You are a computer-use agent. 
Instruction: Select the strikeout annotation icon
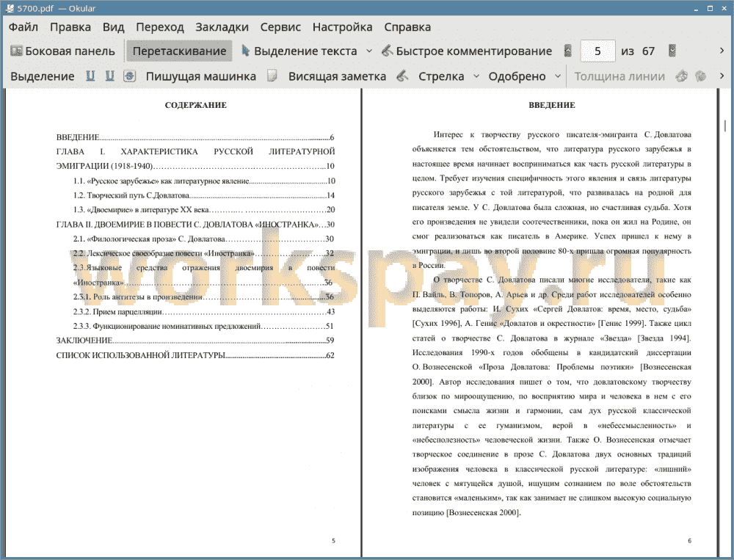(x=130, y=76)
